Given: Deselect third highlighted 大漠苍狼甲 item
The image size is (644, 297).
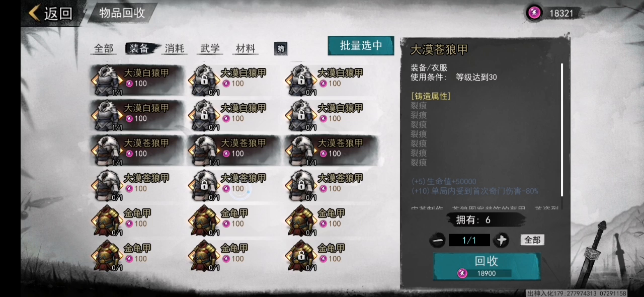Looking at the screenshot, I should [332, 150].
